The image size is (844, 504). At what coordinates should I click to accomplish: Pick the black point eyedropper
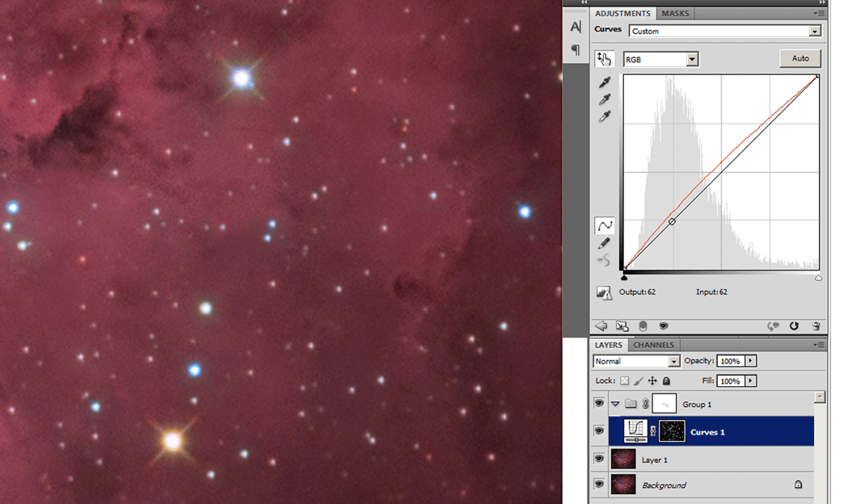coord(604,82)
